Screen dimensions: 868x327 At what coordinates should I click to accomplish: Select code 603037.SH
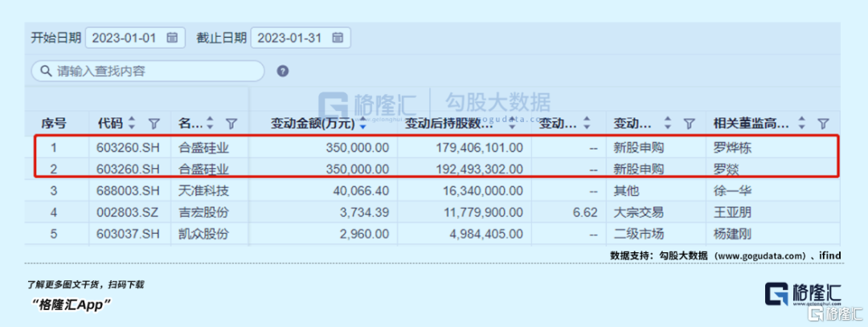pos(129,234)
